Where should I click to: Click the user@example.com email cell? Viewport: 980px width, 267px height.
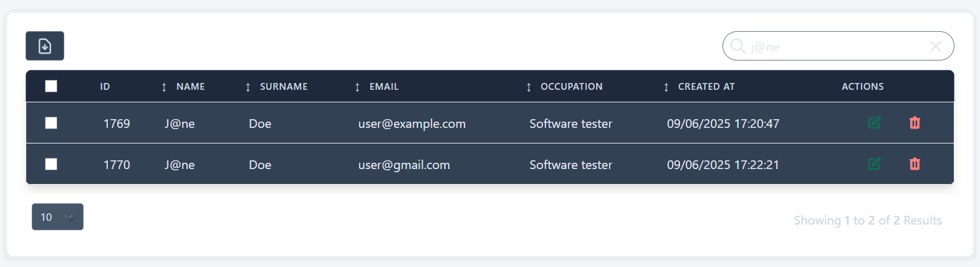coord(411,124)
